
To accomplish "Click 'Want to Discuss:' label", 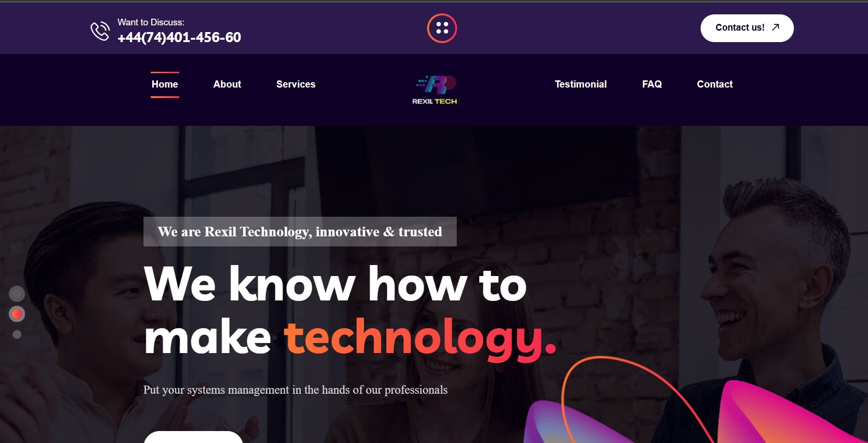I will pos(151,22).
